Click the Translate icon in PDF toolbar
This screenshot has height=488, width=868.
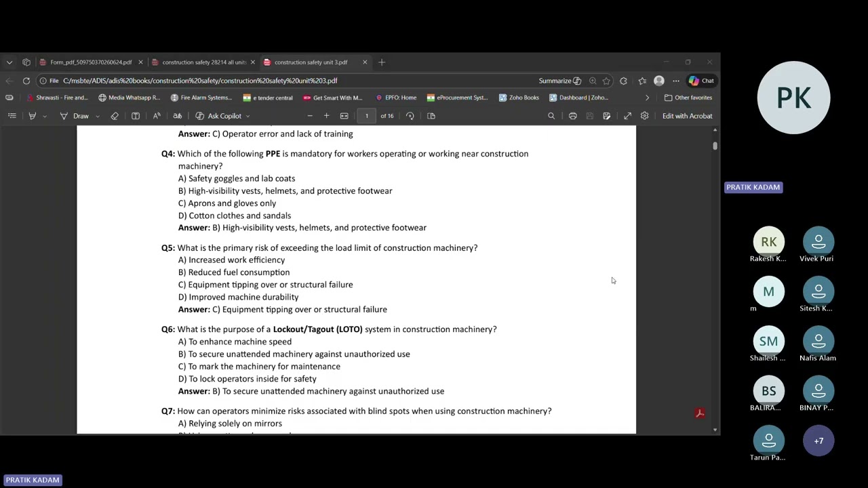[x=178, y=116]
